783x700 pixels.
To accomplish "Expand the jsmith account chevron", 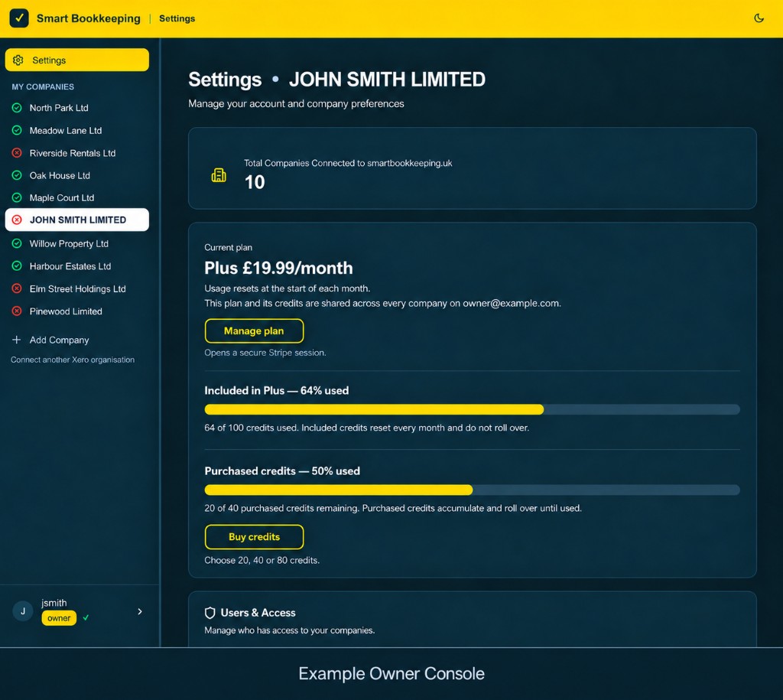I will coord(140,611).
